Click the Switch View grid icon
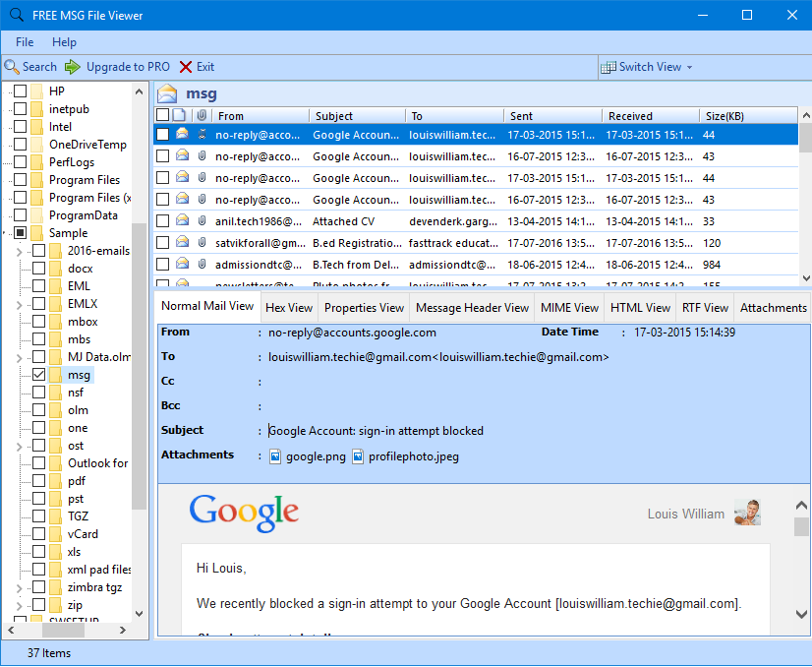The width and height of the screenshot is (812, 667). [608, 67]
